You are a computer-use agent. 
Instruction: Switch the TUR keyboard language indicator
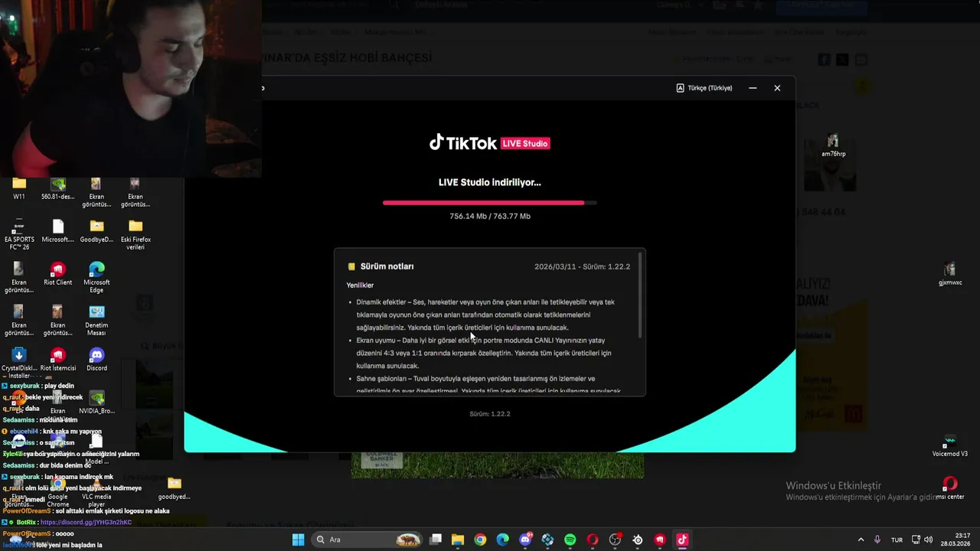pos(897,540)
